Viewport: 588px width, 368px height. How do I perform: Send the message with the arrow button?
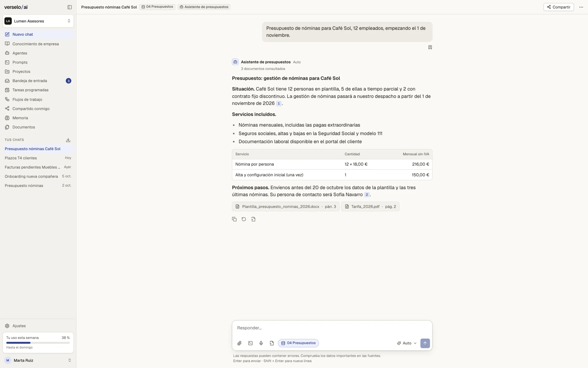[425, 343]
